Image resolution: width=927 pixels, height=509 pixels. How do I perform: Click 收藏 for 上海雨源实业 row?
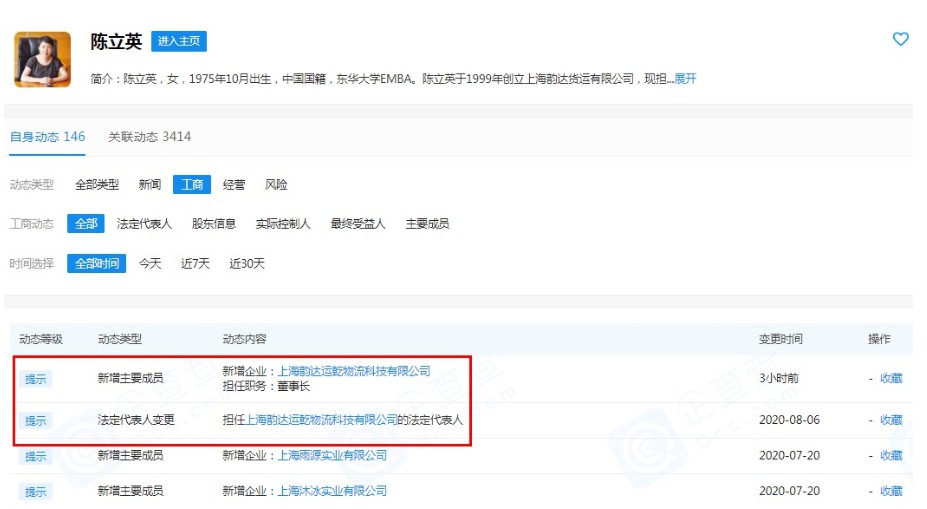(891, 456)
